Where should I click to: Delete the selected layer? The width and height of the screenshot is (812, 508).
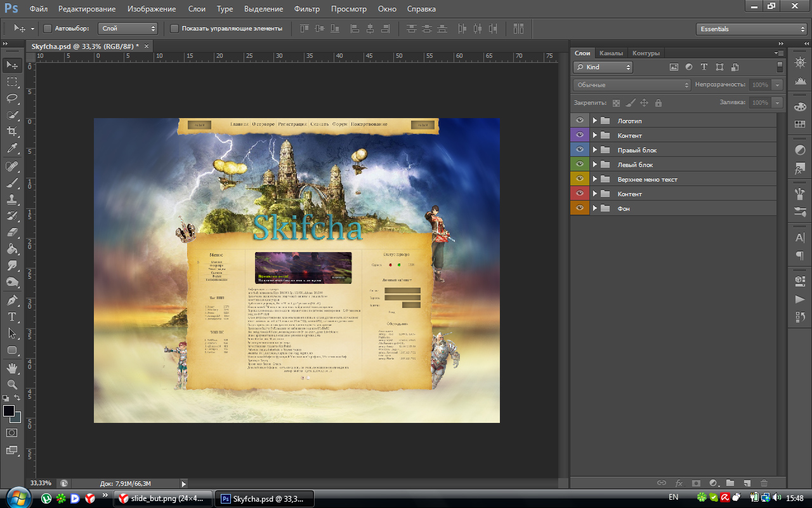click(764, 483)
